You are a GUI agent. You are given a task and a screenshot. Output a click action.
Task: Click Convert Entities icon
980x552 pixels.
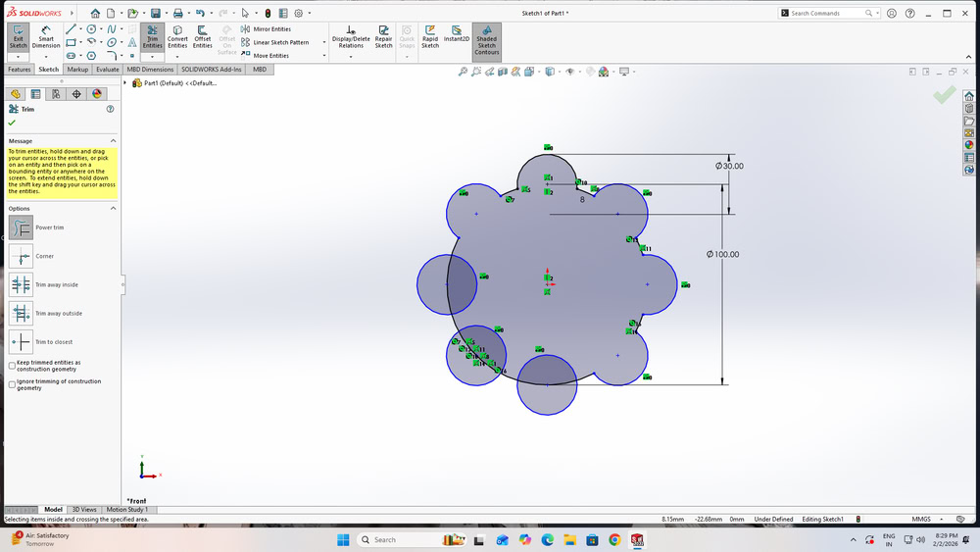coord(177,37)
